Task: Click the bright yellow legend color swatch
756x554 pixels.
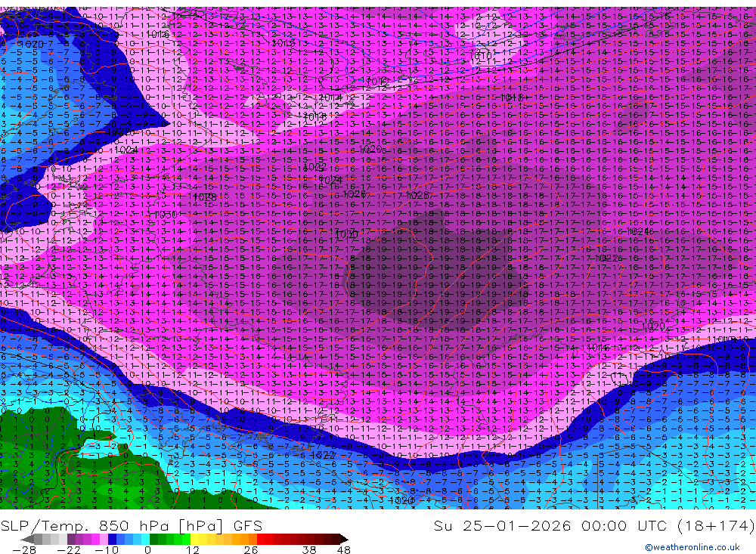Action: point(195,539)
